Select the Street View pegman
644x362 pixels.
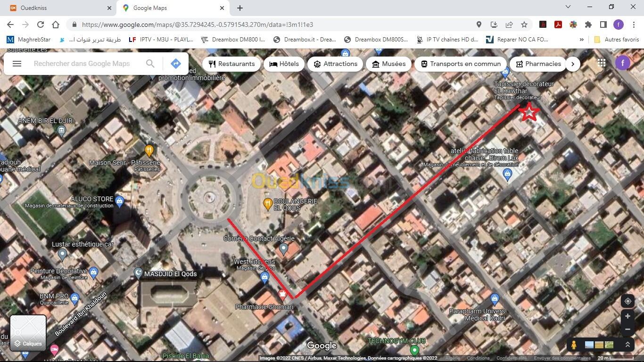point(574,345)
